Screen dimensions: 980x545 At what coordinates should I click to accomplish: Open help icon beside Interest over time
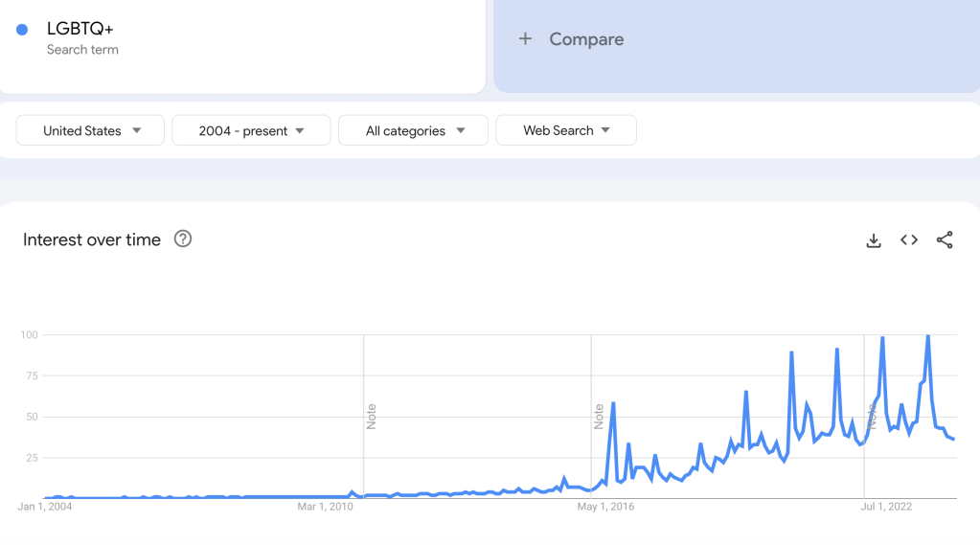pyautogui.click(x=183, y=239)
